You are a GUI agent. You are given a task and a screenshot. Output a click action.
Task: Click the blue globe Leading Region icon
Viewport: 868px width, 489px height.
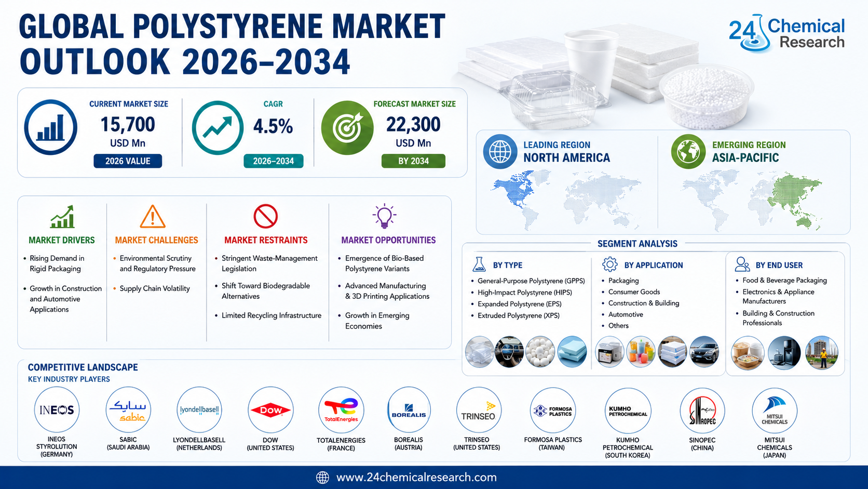(x=500, y=152)
